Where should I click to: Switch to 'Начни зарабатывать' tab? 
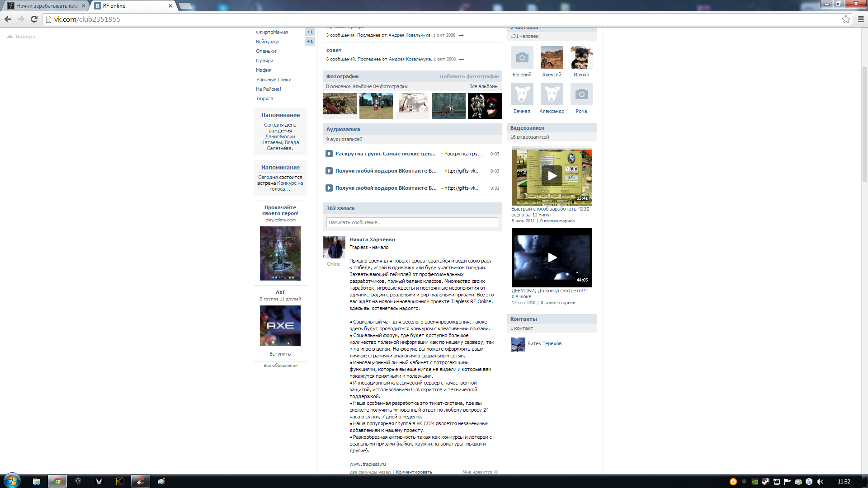pos(46,6)
